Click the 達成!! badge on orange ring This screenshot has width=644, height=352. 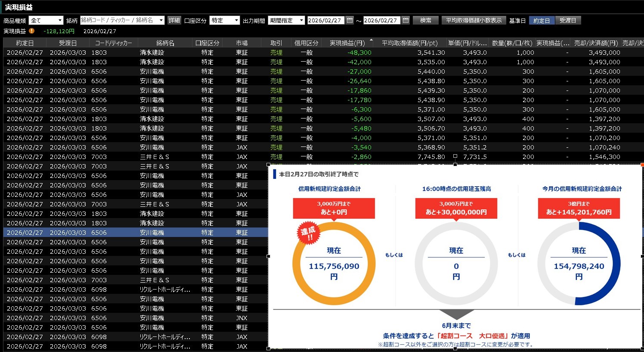click(x=308, y=234)
